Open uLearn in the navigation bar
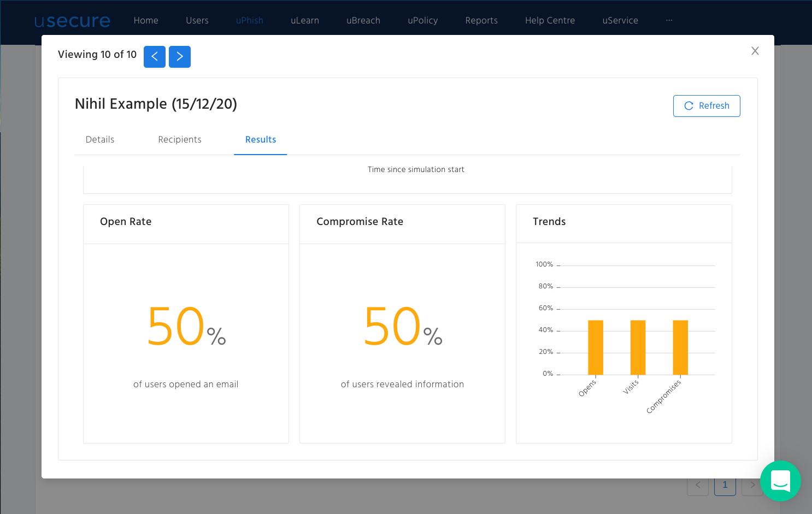Image resolution: width=812 pixels, height=514 pixels. tap(305, 21)
